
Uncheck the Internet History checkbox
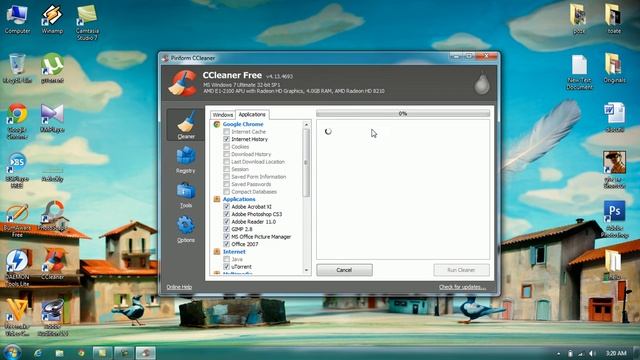click(227, 139)
